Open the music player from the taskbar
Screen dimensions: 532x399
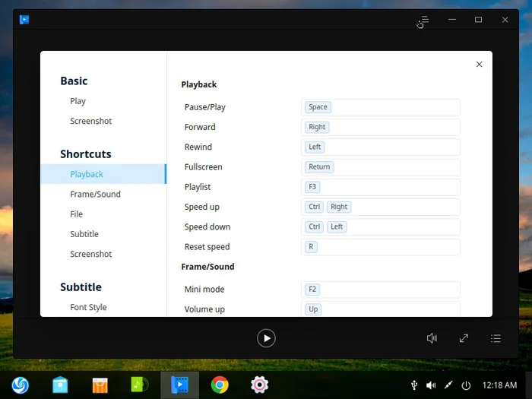coord(140,385)
